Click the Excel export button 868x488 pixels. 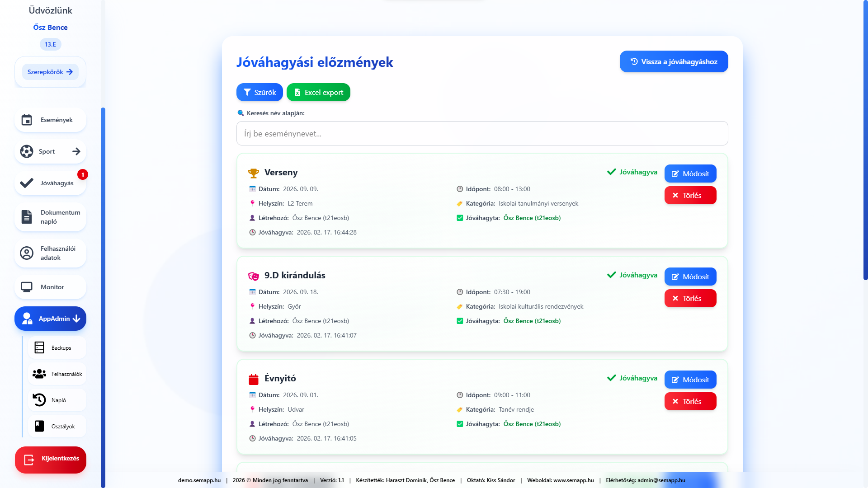[x=318, y=92]
